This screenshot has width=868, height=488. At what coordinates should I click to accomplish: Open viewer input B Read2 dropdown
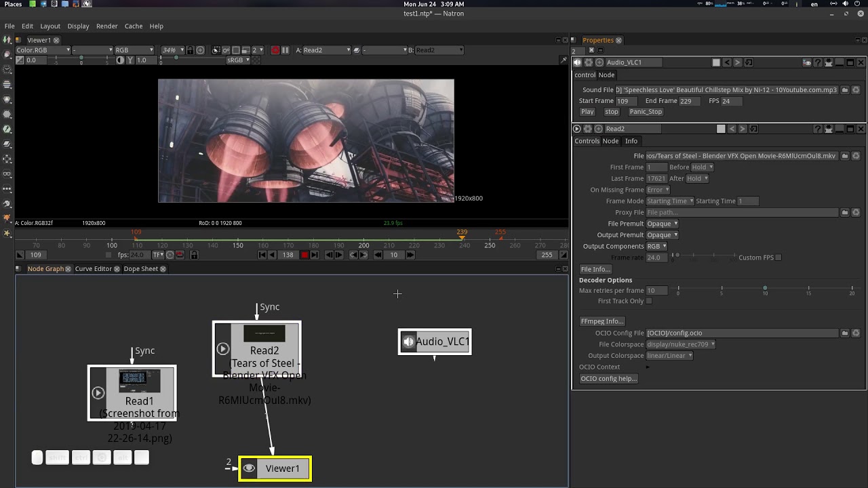coord(439,50)
